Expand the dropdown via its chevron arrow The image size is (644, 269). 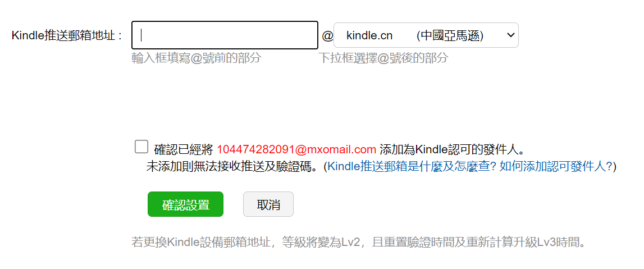(x=510, y=35)
